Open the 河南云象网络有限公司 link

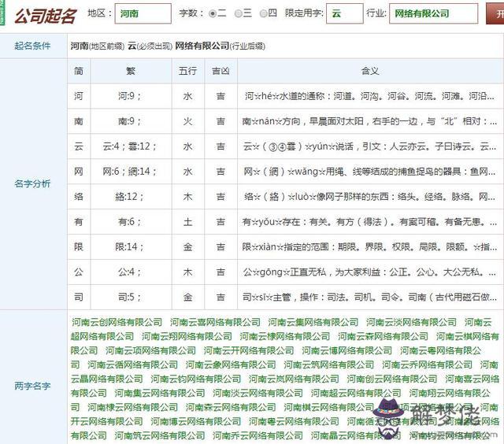click(231, 364)
